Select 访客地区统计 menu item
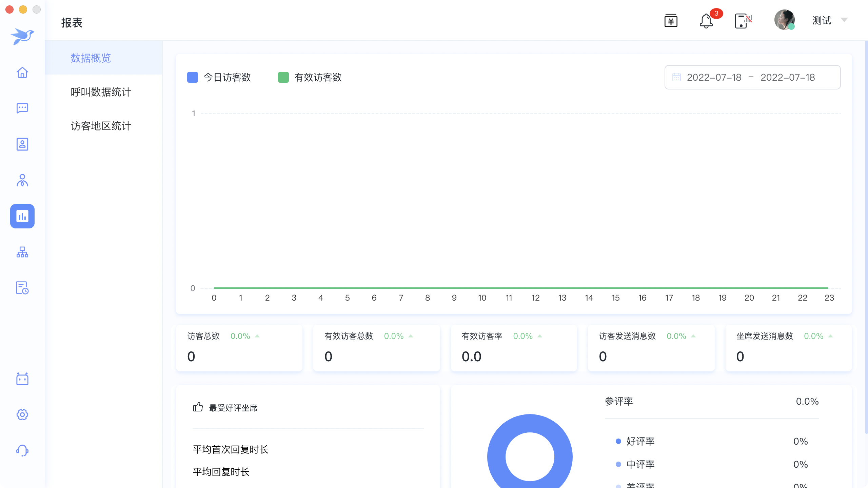 pyautogui.click(x=101, y=126)
